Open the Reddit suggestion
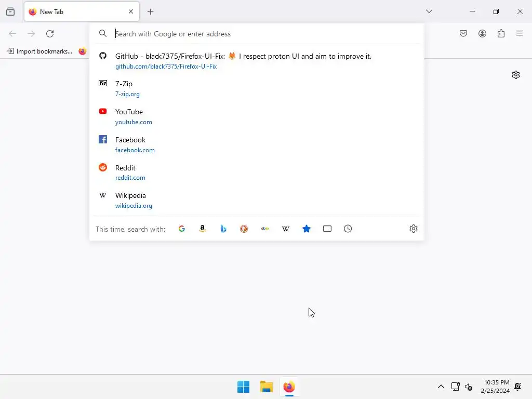This screenshot has height=399, width=532. [x=257, y=172]
